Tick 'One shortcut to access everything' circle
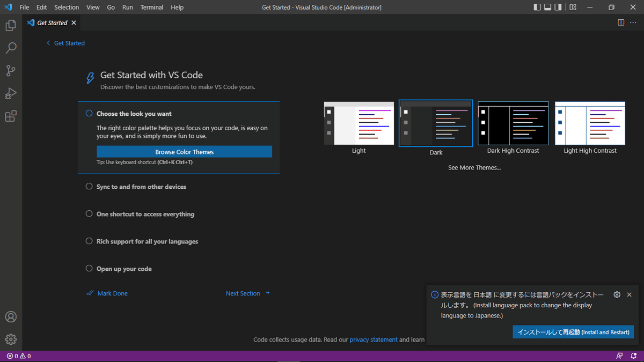644x362 pixels. (x=89, y=213)
